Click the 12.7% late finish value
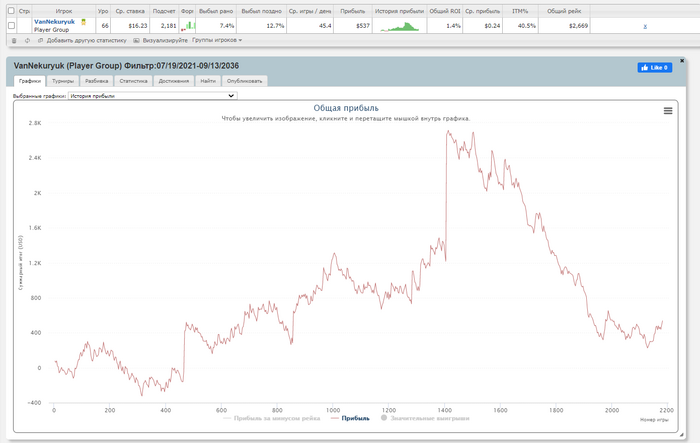700x443 pixels. tap(275, 26)
